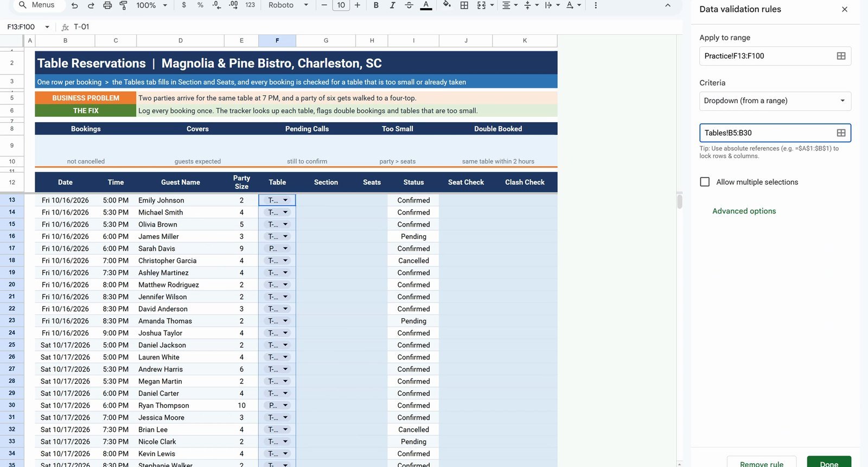Open the text wrapping dropdown
868x467 pixels.
552,5
